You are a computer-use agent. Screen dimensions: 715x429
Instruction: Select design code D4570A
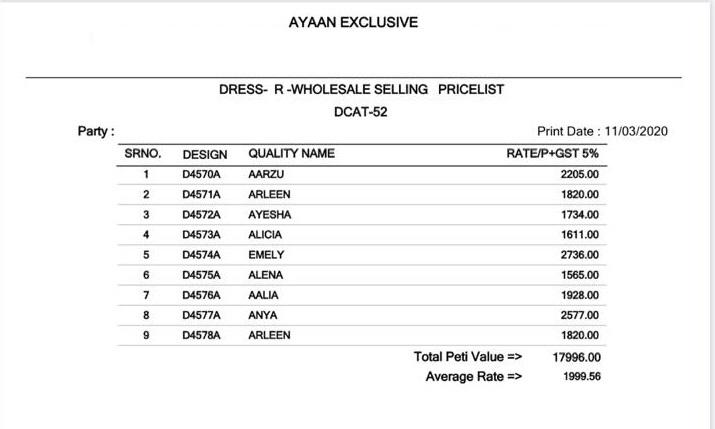point(201,174)
